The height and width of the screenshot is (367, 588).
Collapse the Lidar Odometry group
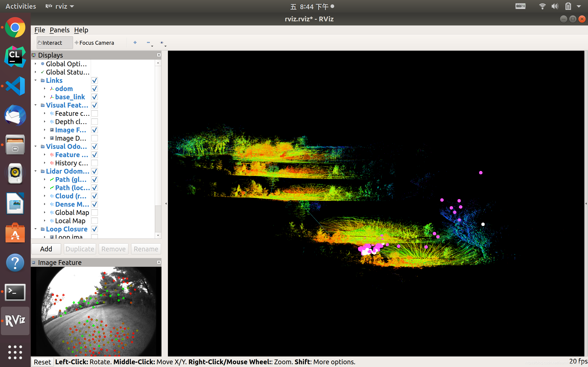click(x=35, y=171)
